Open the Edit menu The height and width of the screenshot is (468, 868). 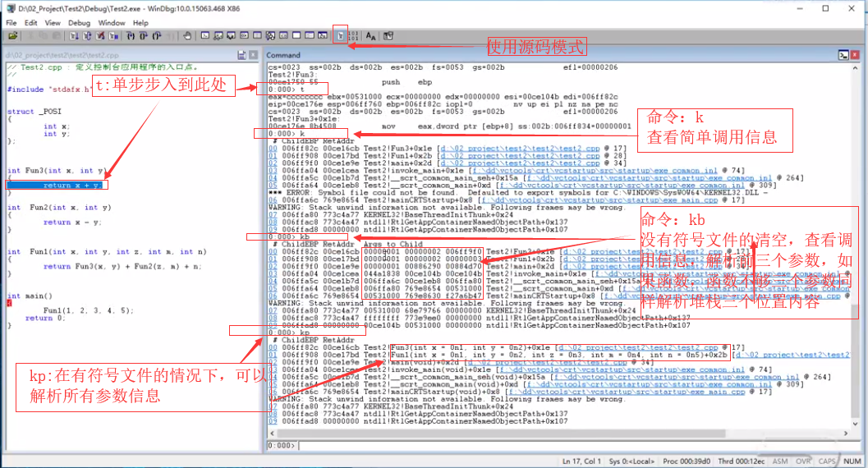click(31, 23)
